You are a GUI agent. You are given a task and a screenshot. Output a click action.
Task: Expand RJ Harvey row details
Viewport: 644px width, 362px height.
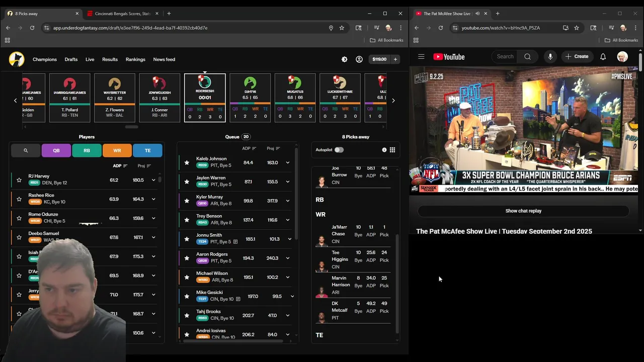coord(153,180)
